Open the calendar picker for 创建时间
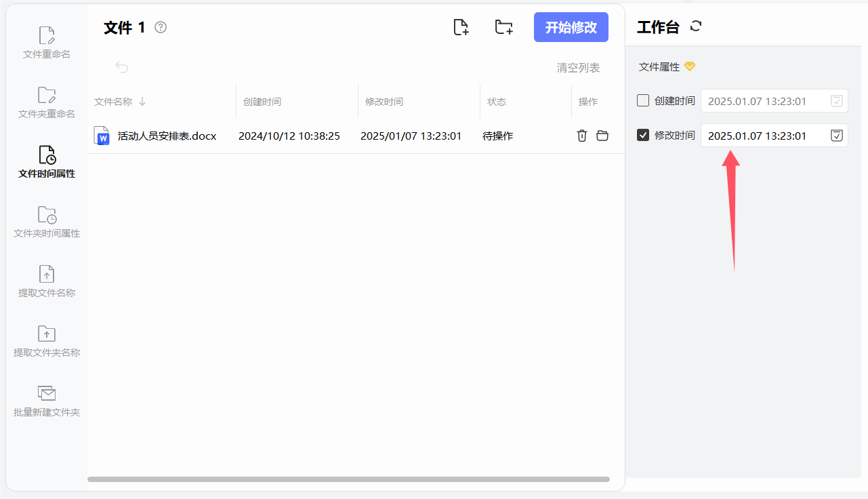Image resolution: width=868 pixels, height=499 pixels. click(837, 101)
